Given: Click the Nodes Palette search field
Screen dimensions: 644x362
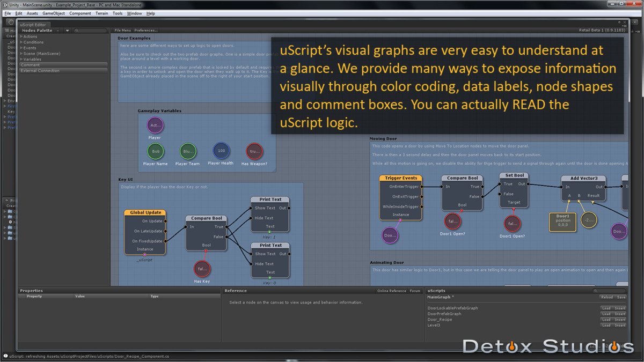Looking at the screenshot, I should click(x=92, y=31).
